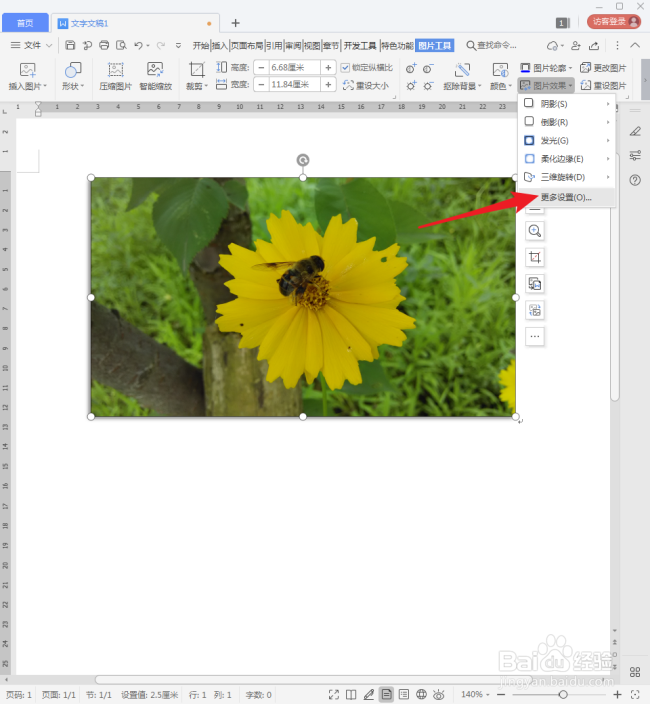Increase height with the plus stepper
Screen dimensions: 650x704
coord(328,68)
